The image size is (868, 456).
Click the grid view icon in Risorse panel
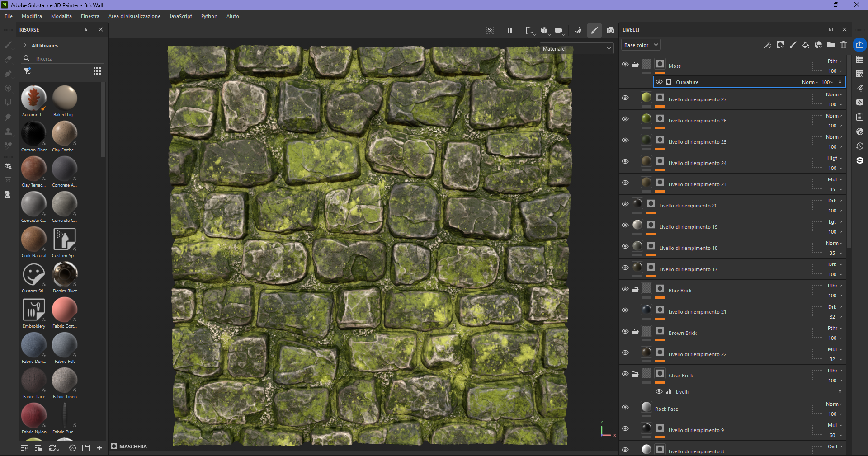pos(97,71)
